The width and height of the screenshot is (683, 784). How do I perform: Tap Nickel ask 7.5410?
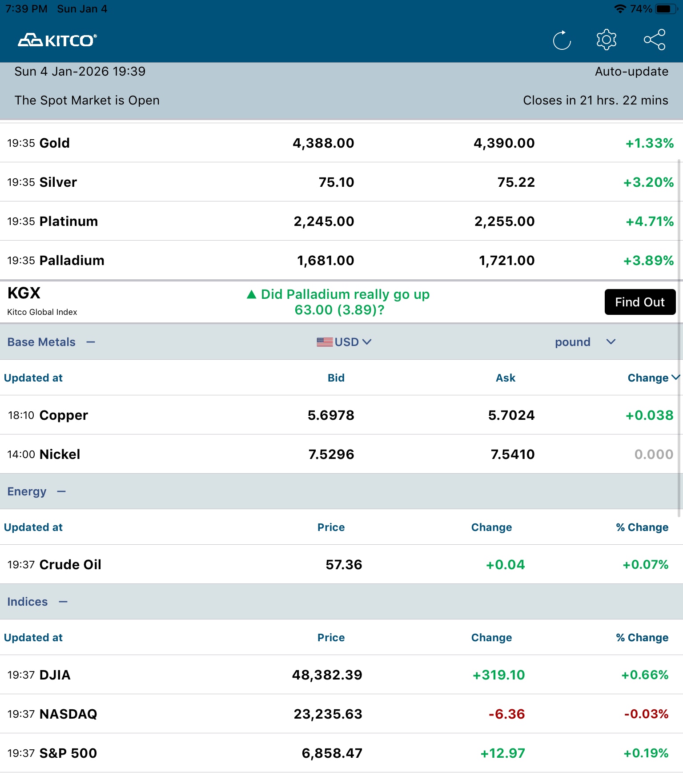[x=513, y=454]
